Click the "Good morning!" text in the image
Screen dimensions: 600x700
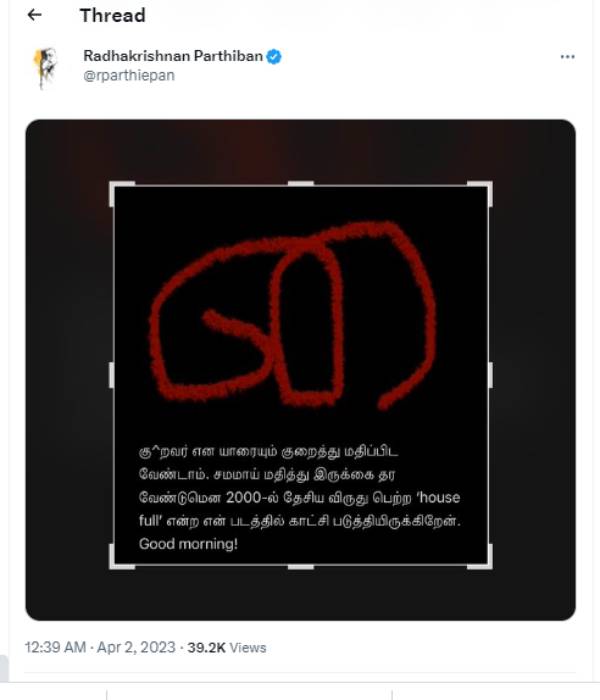click(x=189, y=544)
